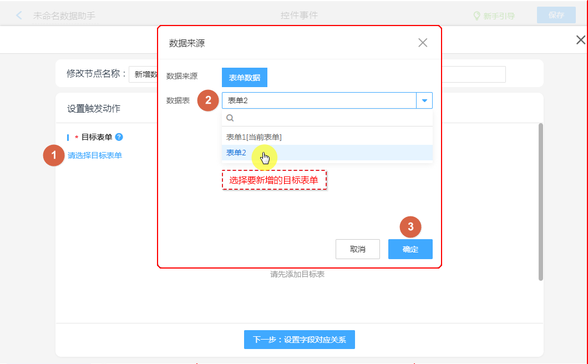Screen dimensions: 588x364
Task: Choose 表单2 in the dropdown list
Action: pyautogui.click(x=236, y=153)
